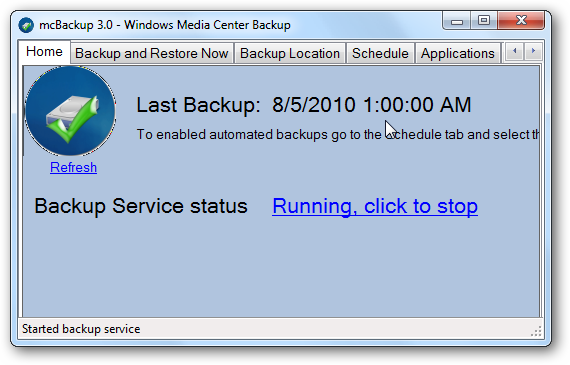Click the resize grip in status bar corner
Screen dimensions: 570x365
click(536, 331)
